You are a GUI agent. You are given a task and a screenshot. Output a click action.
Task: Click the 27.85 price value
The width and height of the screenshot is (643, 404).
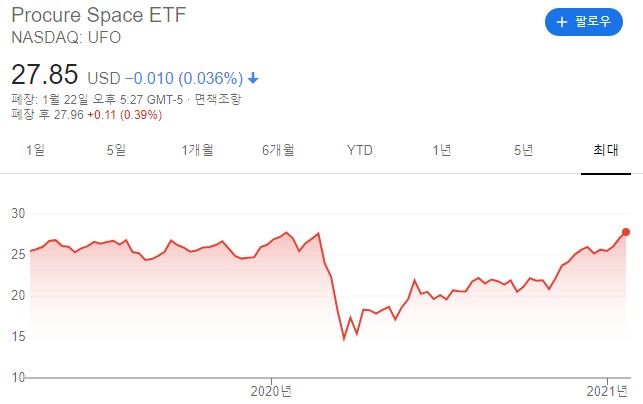[x=45, y=75]
